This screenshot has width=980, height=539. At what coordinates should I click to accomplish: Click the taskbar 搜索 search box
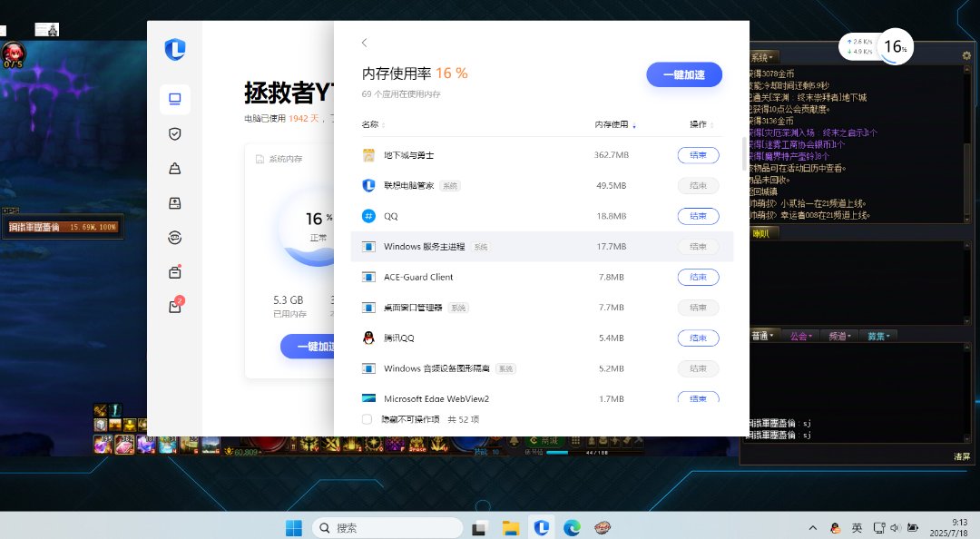click(x=387, y=528)
